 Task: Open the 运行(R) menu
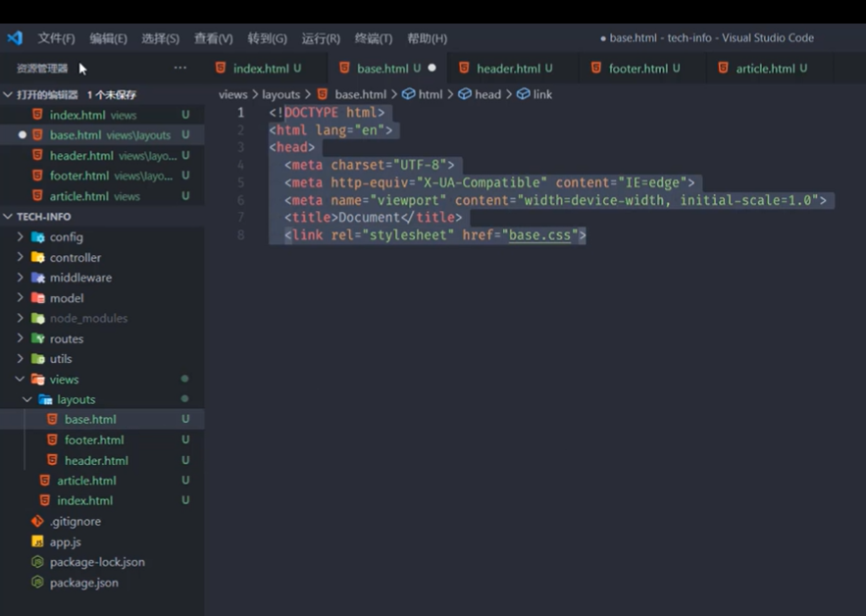(321, 38)
